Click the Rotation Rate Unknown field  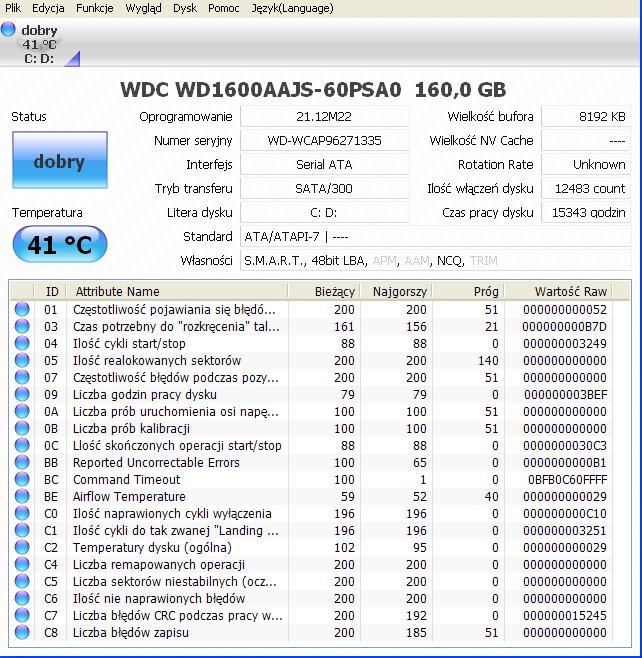point(586,164)
